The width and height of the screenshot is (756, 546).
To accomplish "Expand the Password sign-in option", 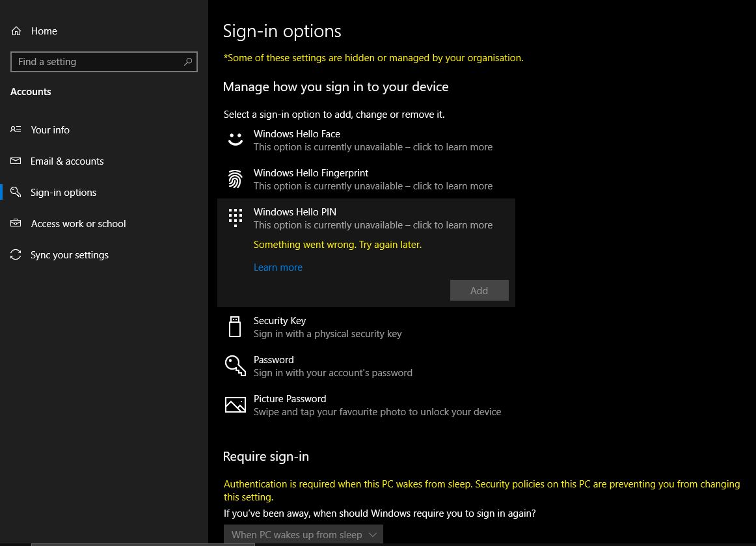I will 366,366.
